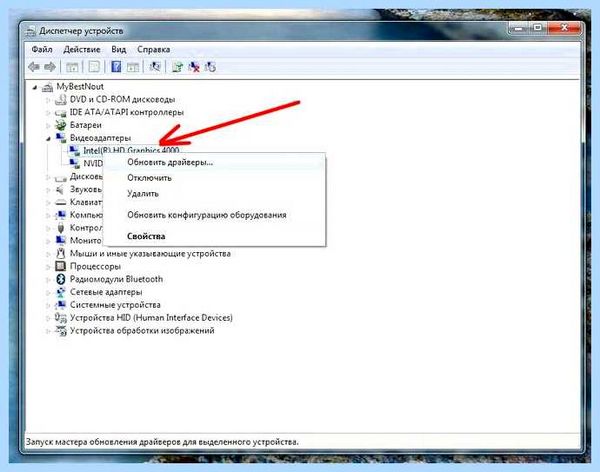Select the Радиомодули Bluetooth label
The image size is (600, 472).
(116, 279)
